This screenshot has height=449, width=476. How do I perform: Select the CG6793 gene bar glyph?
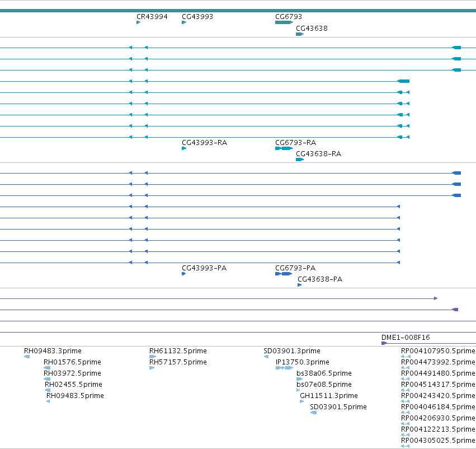(x=284, y=22)
